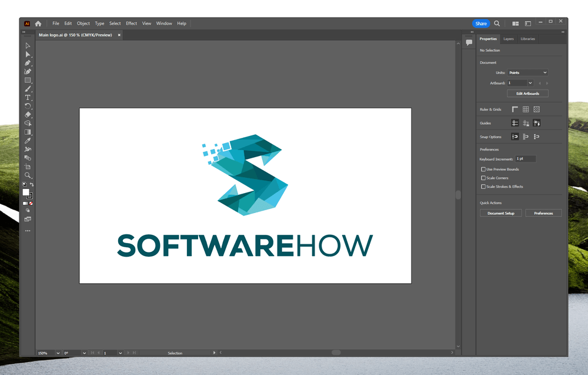
Task: Open the zoom level dropdown arrow
Action: click(x=58, y=353)
